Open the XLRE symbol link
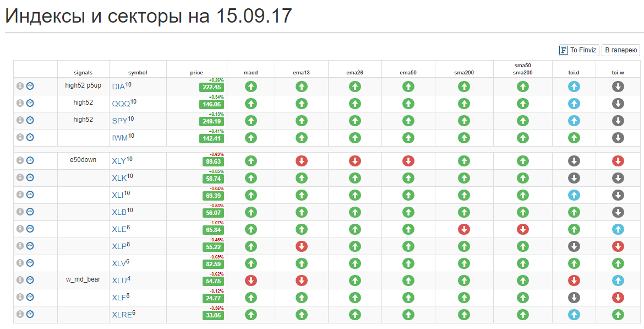 tap(122, 315)
